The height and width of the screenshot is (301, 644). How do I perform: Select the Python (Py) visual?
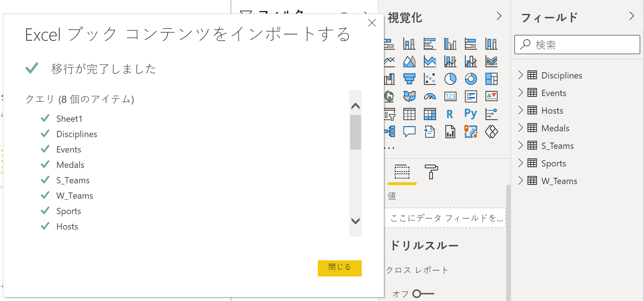(471, 114)
